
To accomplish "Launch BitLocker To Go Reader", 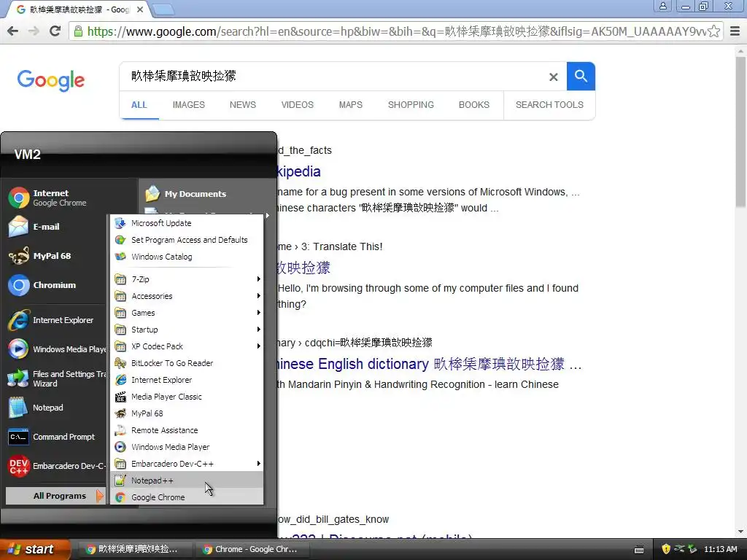I will (x=187, y=363).
